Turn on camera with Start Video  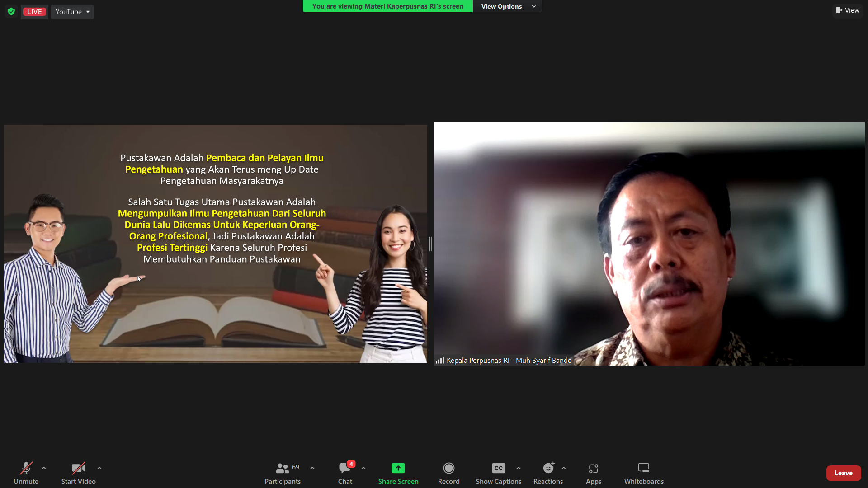pyautogui.click(x=79, y=468)
